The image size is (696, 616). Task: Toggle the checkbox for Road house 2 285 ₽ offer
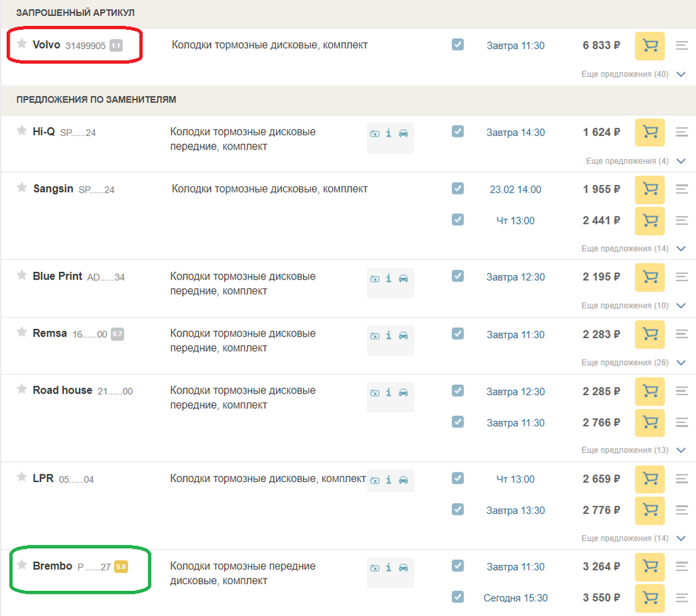point(457,390)
